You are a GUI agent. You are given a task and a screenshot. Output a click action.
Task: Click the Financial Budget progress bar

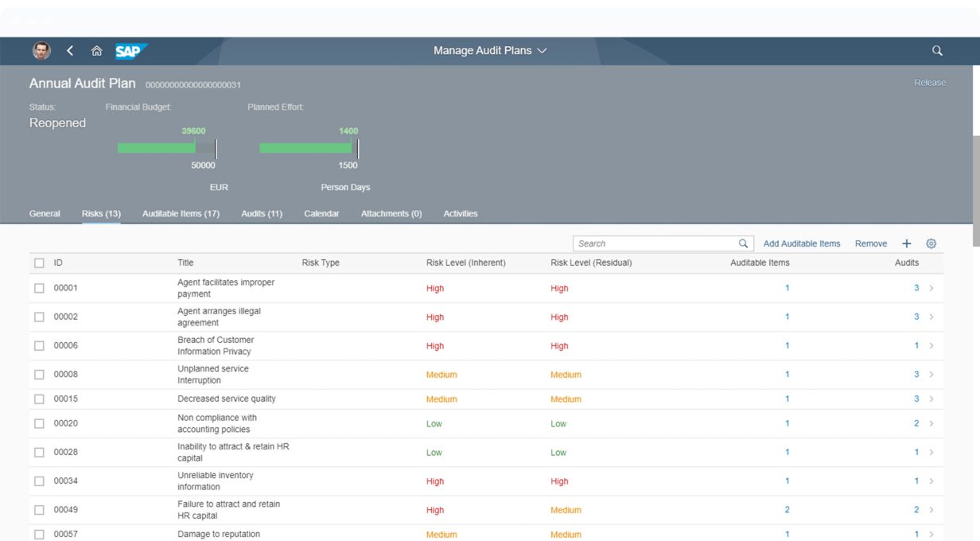coord(166,148)
